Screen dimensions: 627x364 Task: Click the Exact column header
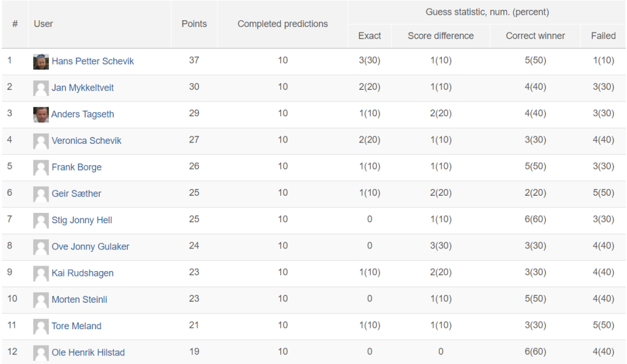pos(369,36)
